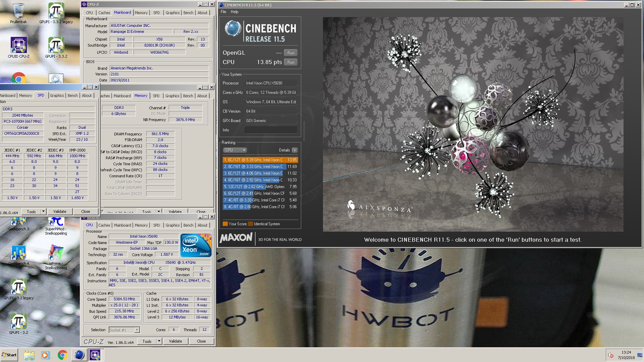The width and height of the screenshot is (644, 362).
Task: Click Tools button in SPD window
Action: tap(31, 212)
